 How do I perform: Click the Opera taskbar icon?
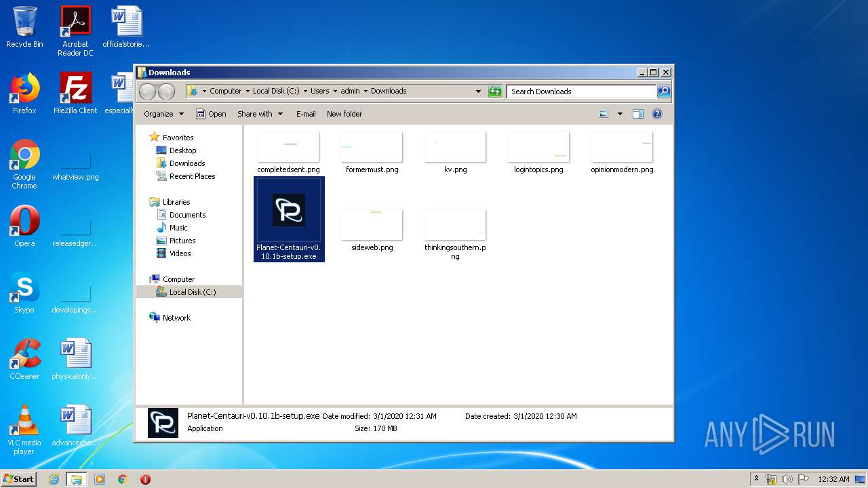click(145, 479)
